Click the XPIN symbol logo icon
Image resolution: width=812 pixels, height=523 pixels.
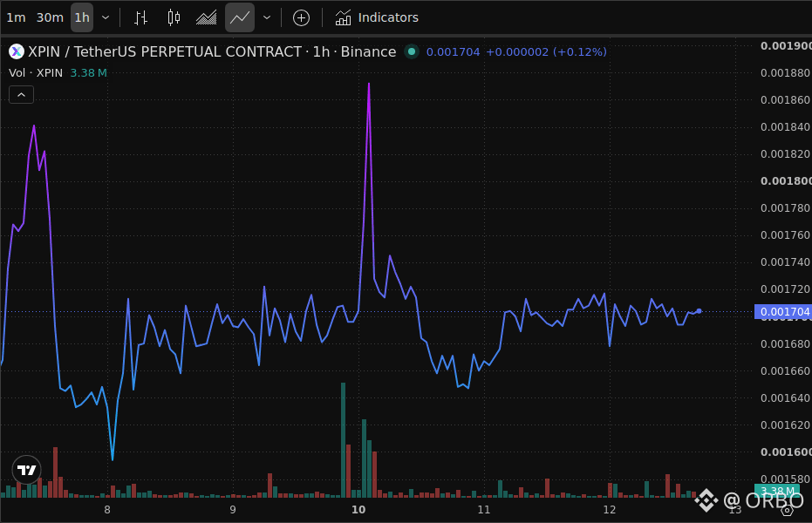click(x=17, y=51)
